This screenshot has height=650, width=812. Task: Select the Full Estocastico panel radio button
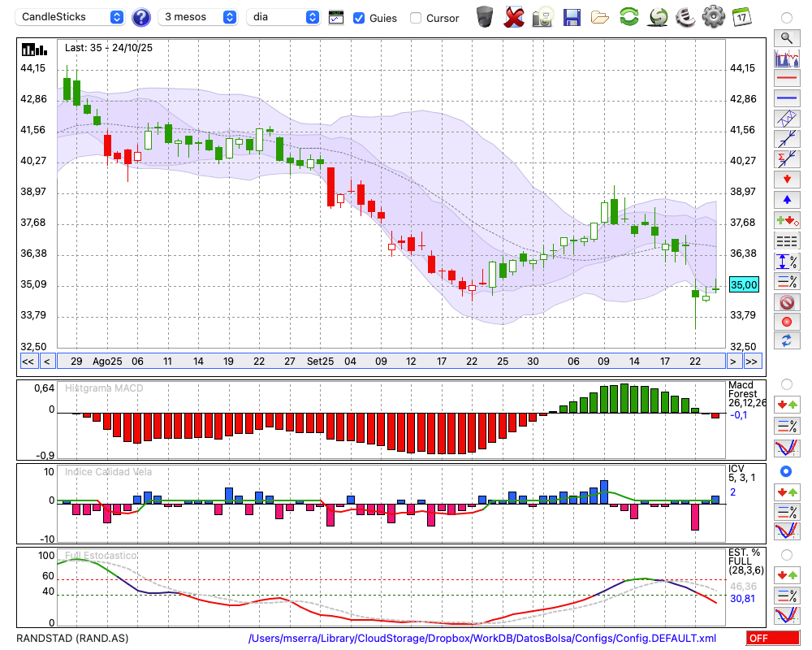786,554
